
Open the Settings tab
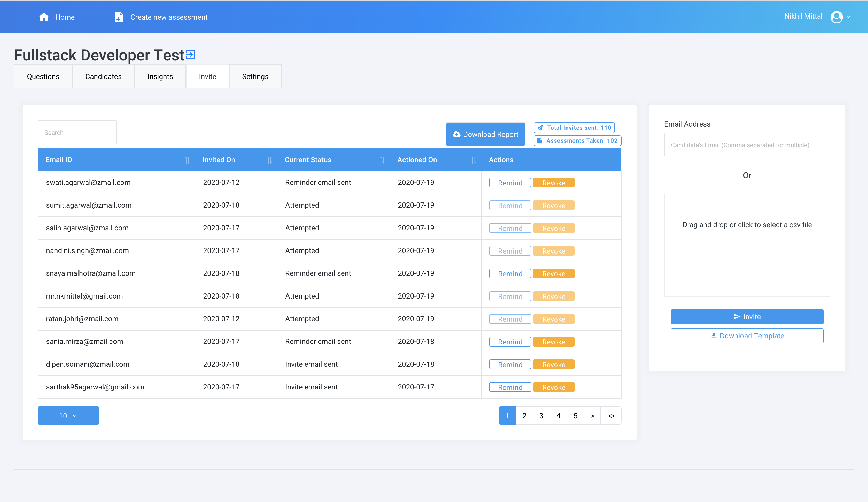255,76
